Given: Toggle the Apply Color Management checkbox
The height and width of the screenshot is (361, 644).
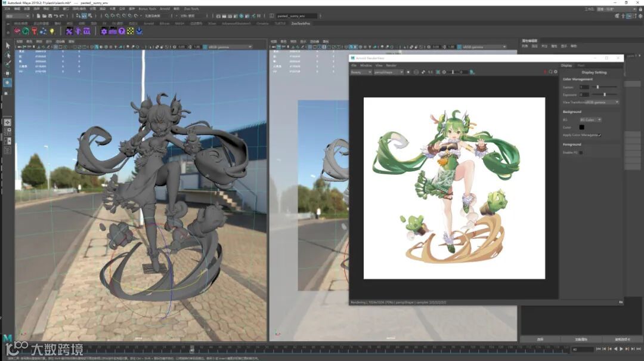Looking at the screenshot, I should [x=600, y=135].
